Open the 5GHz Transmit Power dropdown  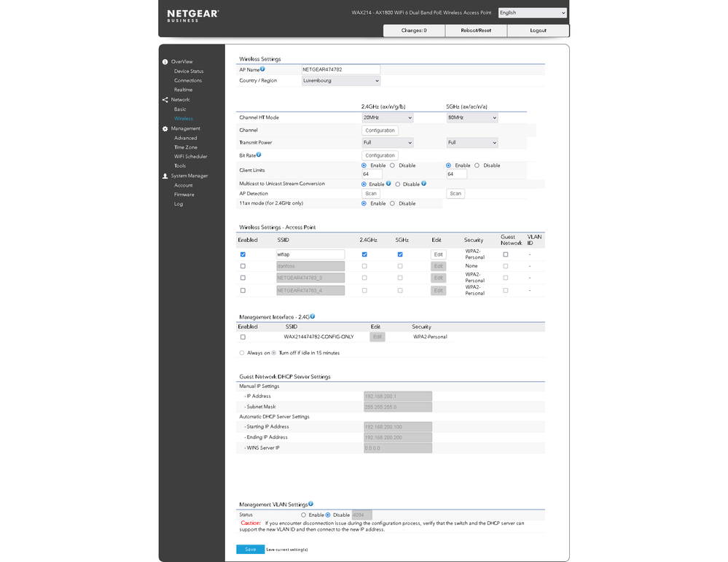pos(472,143)
